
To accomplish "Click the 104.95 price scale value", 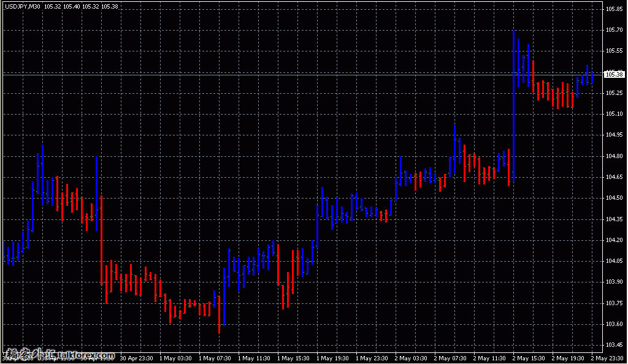I will coord(615,135).
